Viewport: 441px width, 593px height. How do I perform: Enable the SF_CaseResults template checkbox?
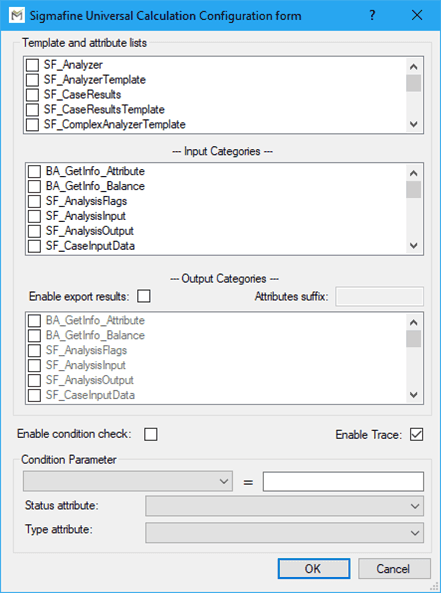(33, 95)
